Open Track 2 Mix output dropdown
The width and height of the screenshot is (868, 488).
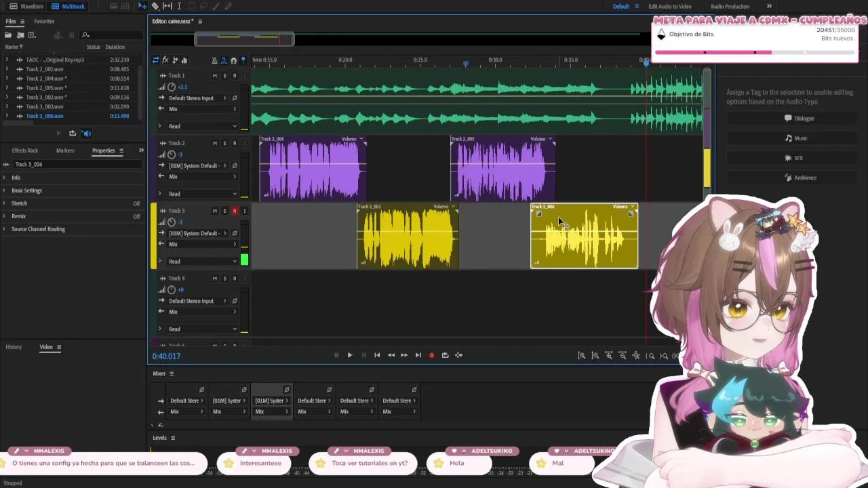(203, 177)
